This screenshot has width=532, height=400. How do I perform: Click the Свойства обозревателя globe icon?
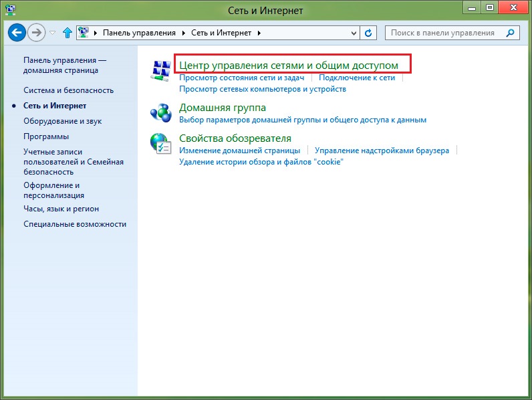coord(161,144)
